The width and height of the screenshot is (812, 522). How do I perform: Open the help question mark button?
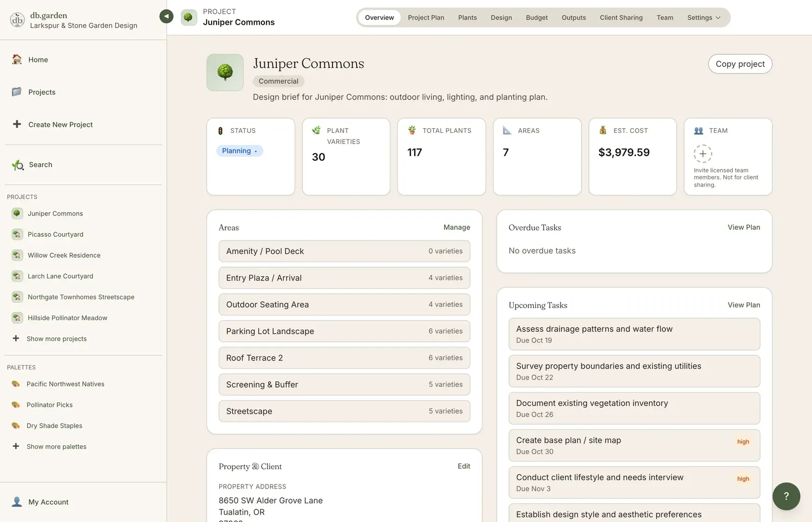tap(786, 496)
